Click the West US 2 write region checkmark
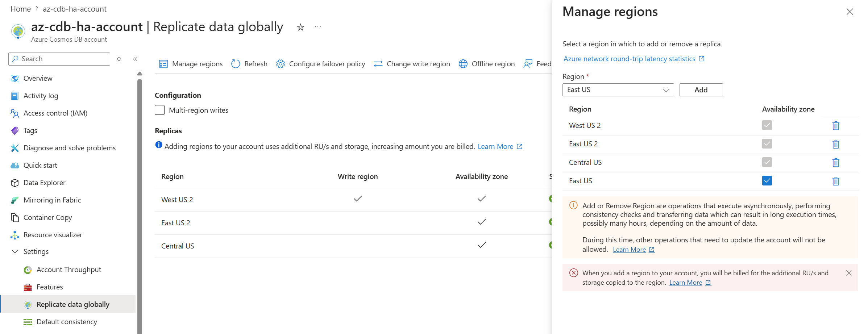 [358, 199]
